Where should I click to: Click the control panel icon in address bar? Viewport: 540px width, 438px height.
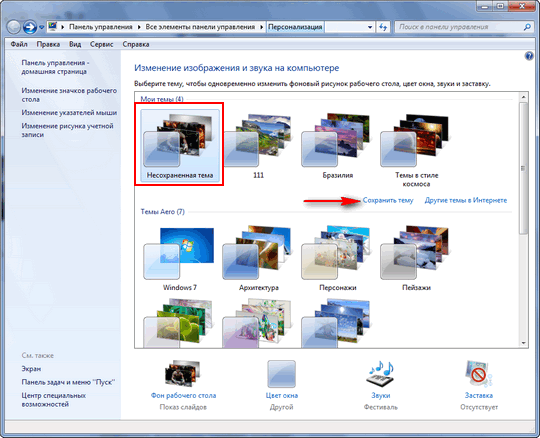(53, 27)
